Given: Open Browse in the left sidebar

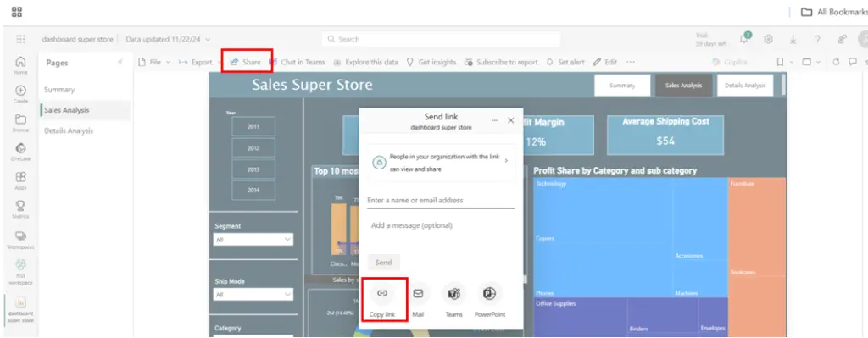Looking at the screenshot, I should pyautogui.click(x=20, y=123).
